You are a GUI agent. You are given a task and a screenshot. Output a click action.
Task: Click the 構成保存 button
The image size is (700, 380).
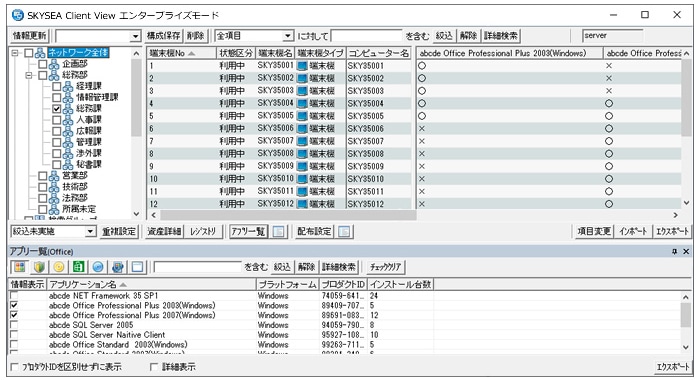(x=164, y=36)
